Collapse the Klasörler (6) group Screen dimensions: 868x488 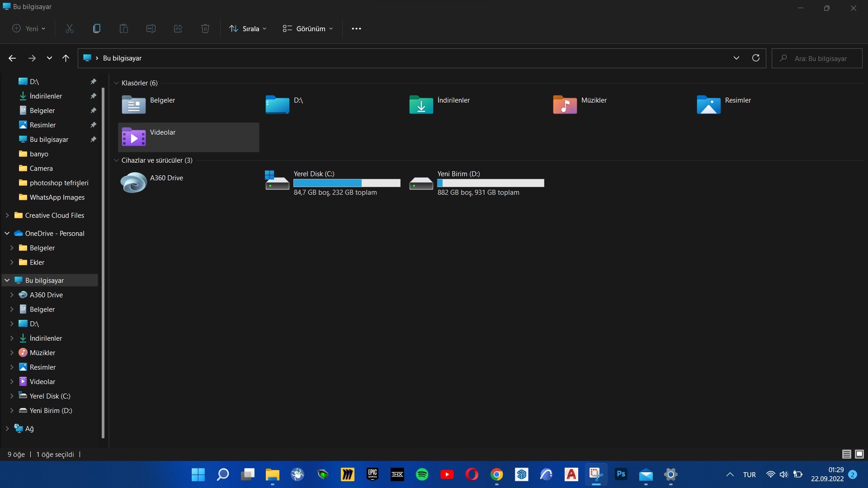pyautogui.click(x=116, y=83)
